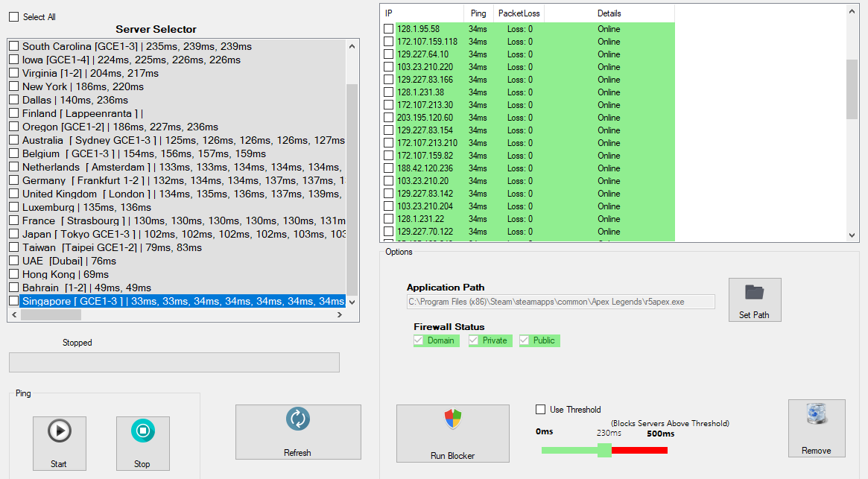
Task: Click the Refresh arrows icon
Action: 298,419
